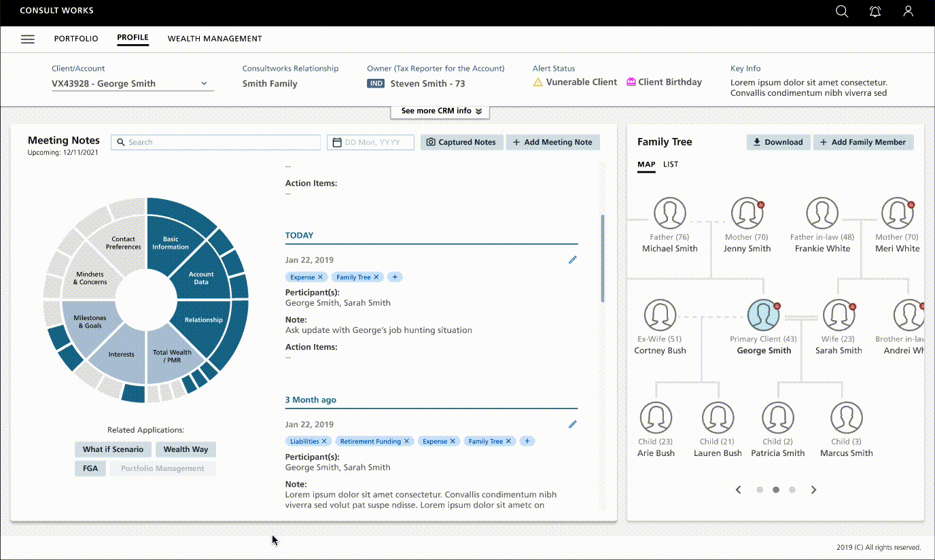The width and height of the screenshot is (935, 560).
Task: Add a tag using the plus icon
Action: (x=395, y=277)
